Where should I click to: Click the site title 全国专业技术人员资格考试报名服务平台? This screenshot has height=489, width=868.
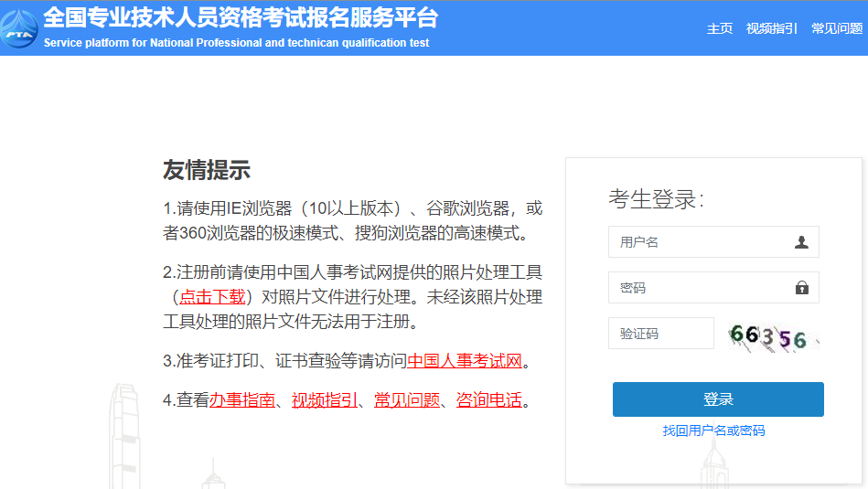pos(241,17)
